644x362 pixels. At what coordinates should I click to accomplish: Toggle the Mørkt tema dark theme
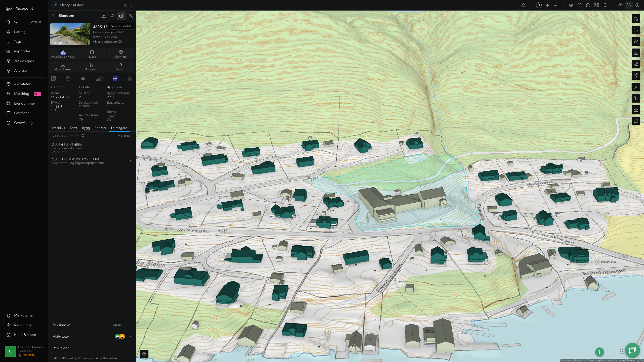click(x=23, y=315)
